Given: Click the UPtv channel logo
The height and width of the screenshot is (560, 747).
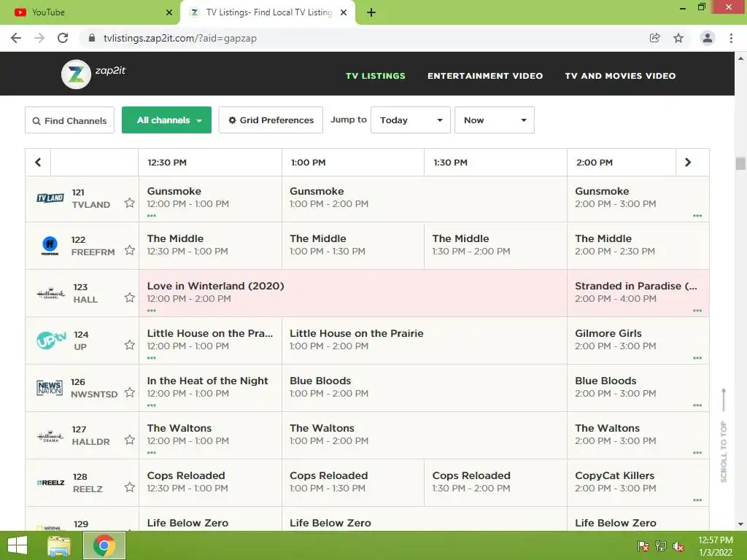Looking at the screenshot, I should [52, 341].
